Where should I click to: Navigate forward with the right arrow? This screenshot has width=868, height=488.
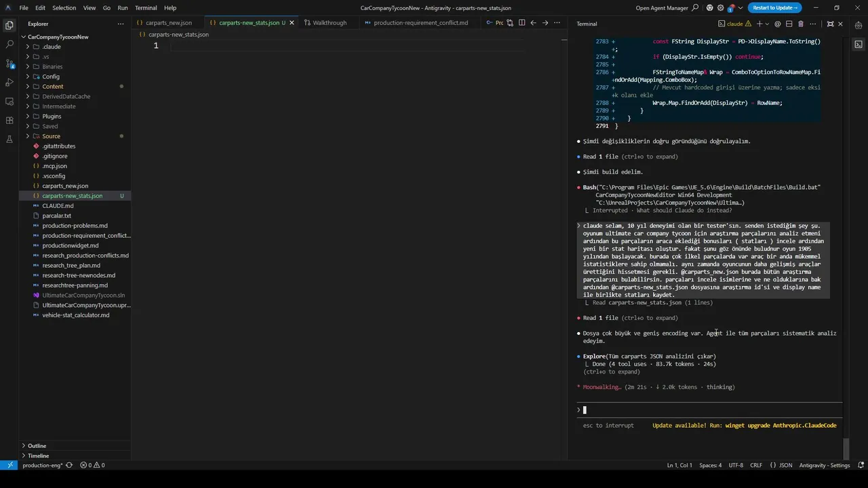[x=545, y=22]
